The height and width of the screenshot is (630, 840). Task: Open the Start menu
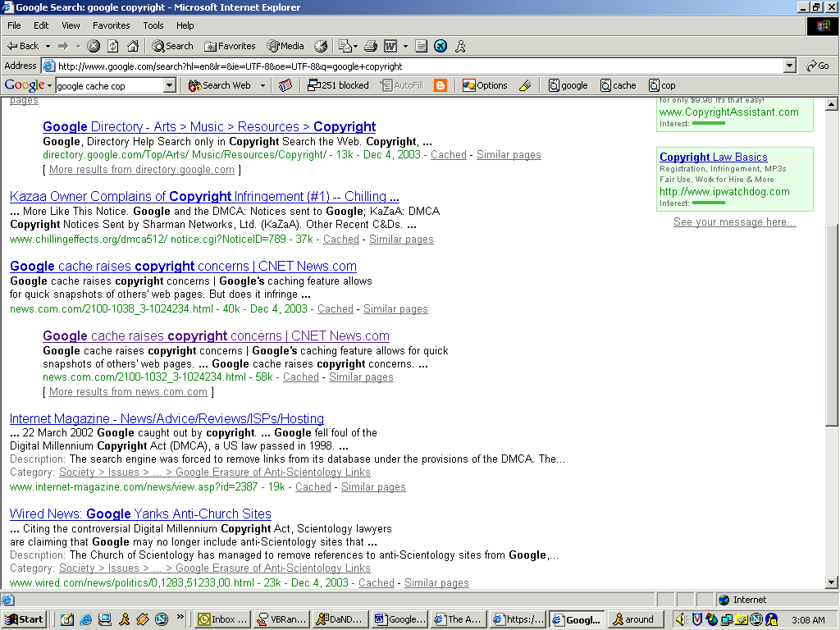click(x=24, y=619)
